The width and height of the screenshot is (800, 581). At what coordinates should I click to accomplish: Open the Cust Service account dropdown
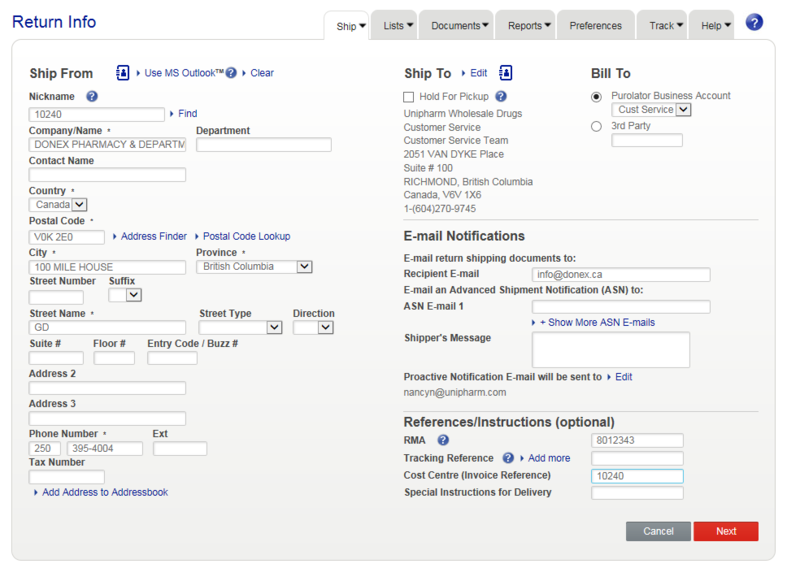(x=651, y=110)
